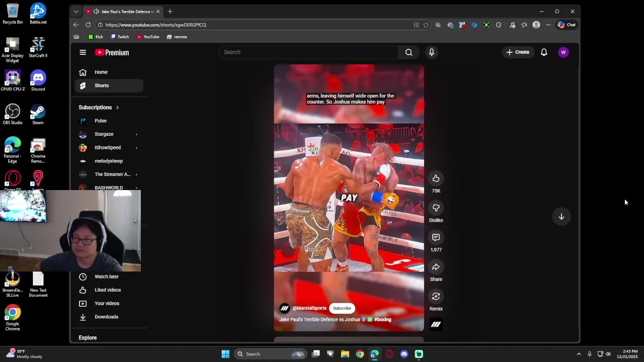Screen dimensions: 644x362
Task: Go back in the browser
Action: point(76,25)
